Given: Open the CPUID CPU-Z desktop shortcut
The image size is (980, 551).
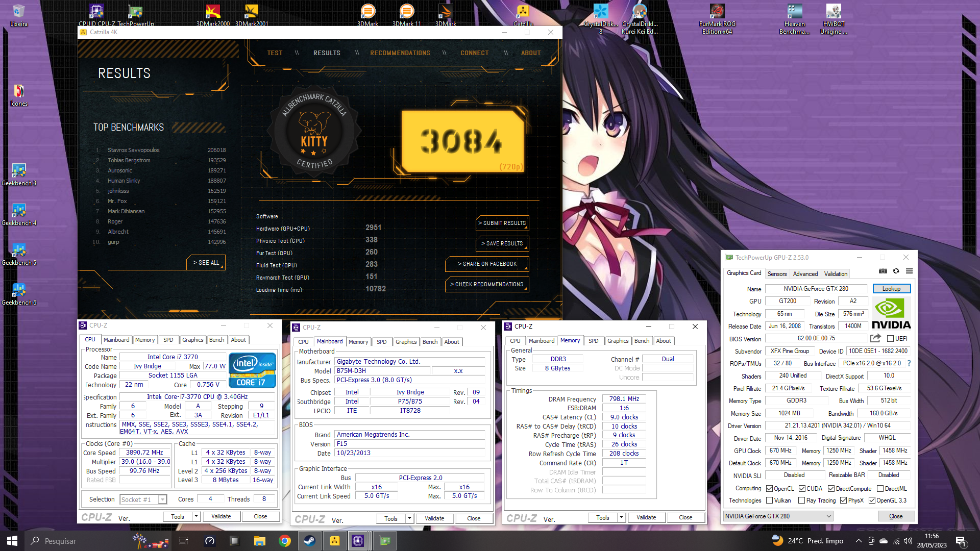Looking at the screenshot, I should (96, 15).
